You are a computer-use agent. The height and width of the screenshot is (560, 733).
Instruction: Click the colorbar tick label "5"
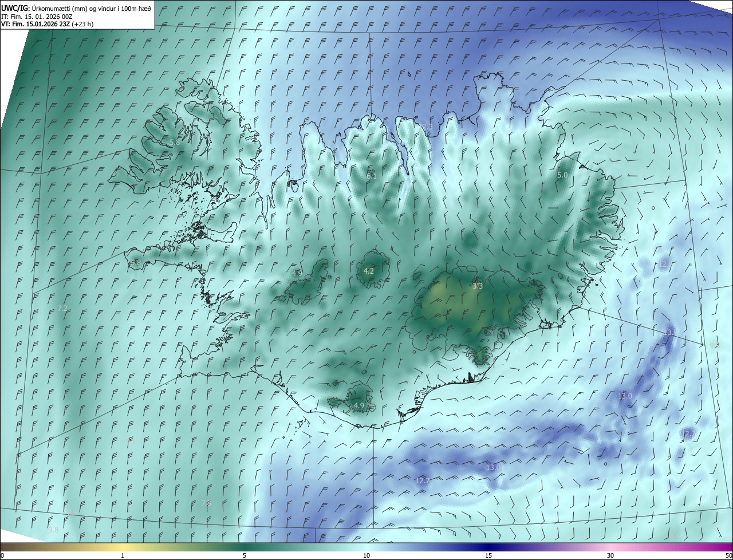[245, 555]
